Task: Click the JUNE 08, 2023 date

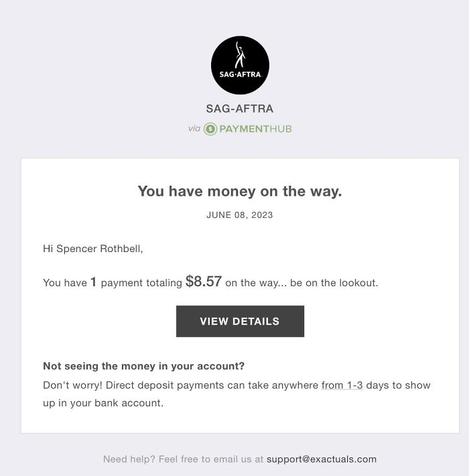Action: point(240,215)
